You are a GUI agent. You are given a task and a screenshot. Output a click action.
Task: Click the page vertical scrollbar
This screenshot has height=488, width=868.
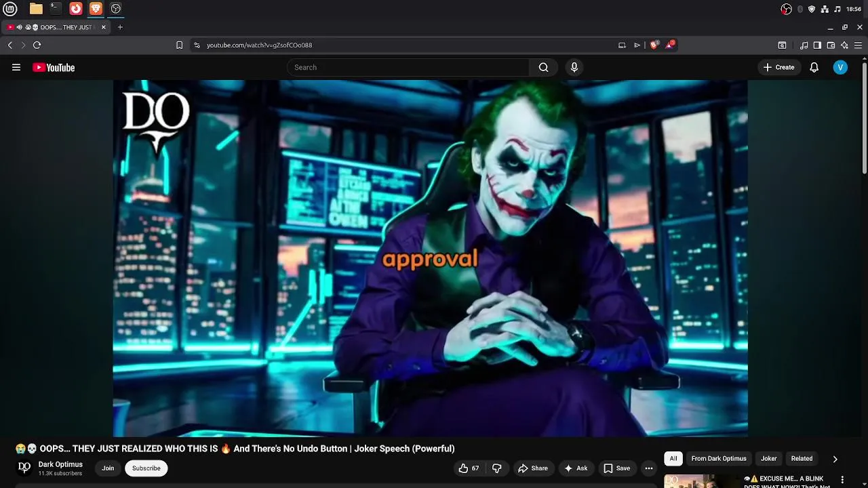click(x=865, y=119)
